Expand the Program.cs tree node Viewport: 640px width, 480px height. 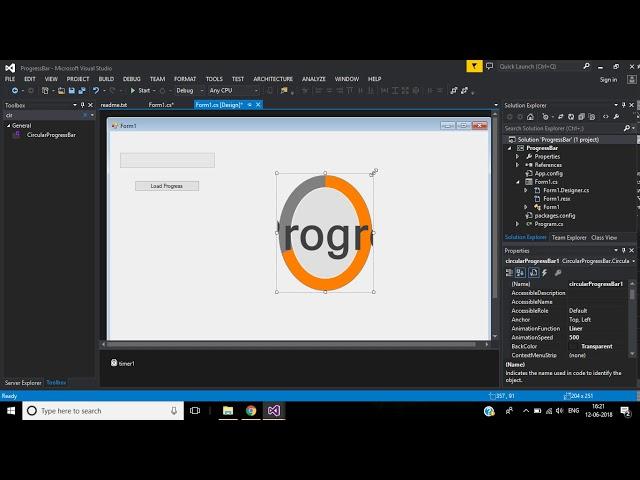click(517, 224)
